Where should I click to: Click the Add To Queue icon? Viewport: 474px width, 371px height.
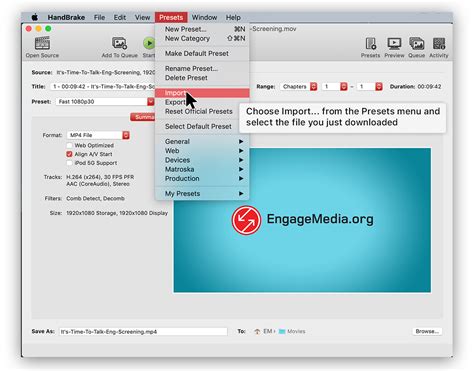click(119, 43)
